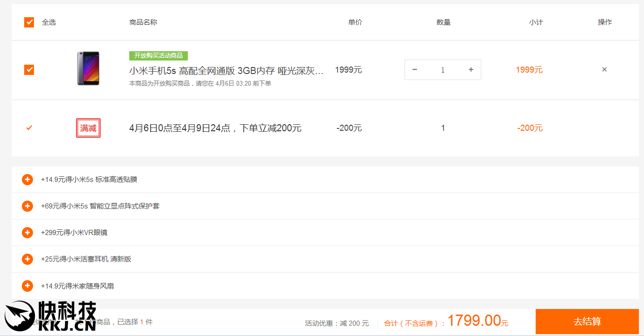The width and height of the screenshot is (644, 336).
Task: Click the +25元得小米活塞耳机 清新版 offer text
Action: pos(86,259)
